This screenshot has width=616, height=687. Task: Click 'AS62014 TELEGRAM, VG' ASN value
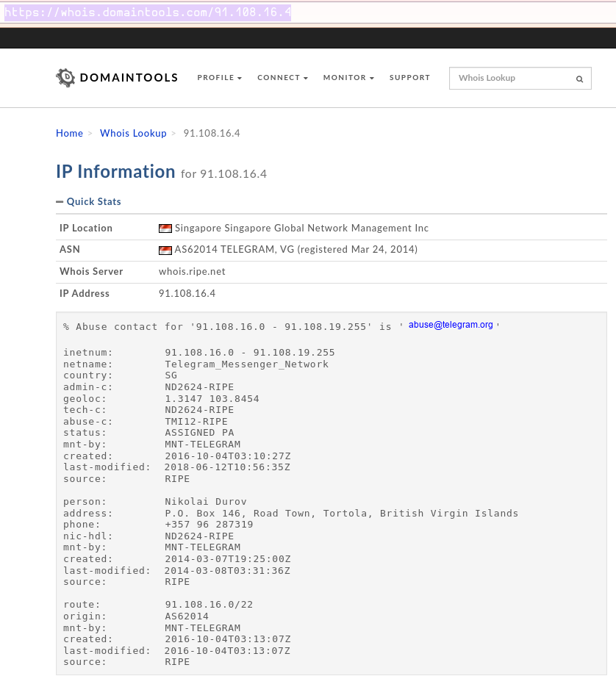[234, 249]
